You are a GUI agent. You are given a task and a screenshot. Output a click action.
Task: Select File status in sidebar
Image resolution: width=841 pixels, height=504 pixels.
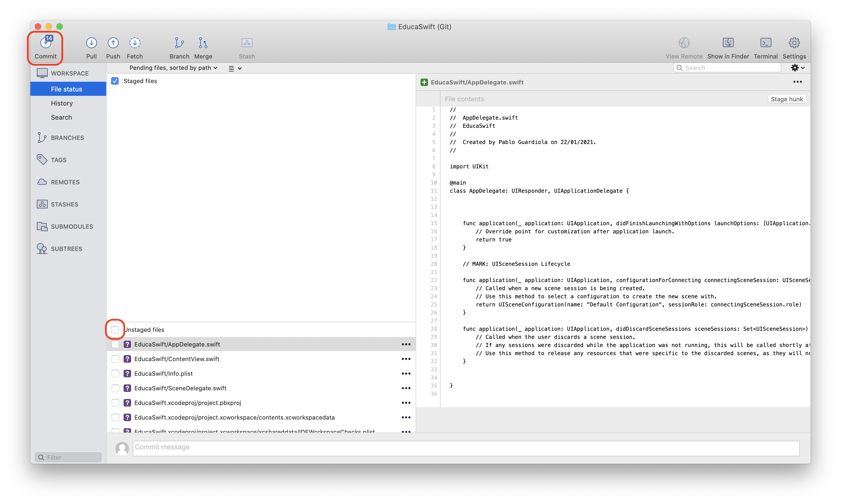(68, 89)
